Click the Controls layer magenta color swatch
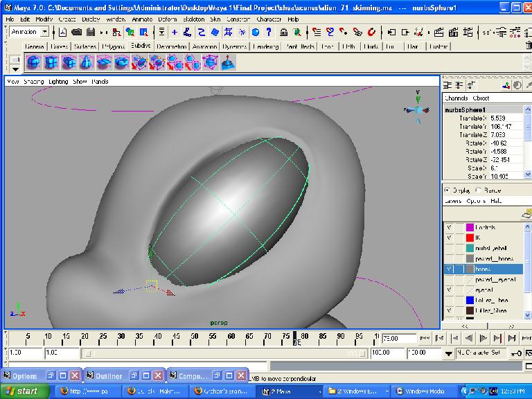The width and height of the screenshot is (532, 399). (x=470, y=227)
